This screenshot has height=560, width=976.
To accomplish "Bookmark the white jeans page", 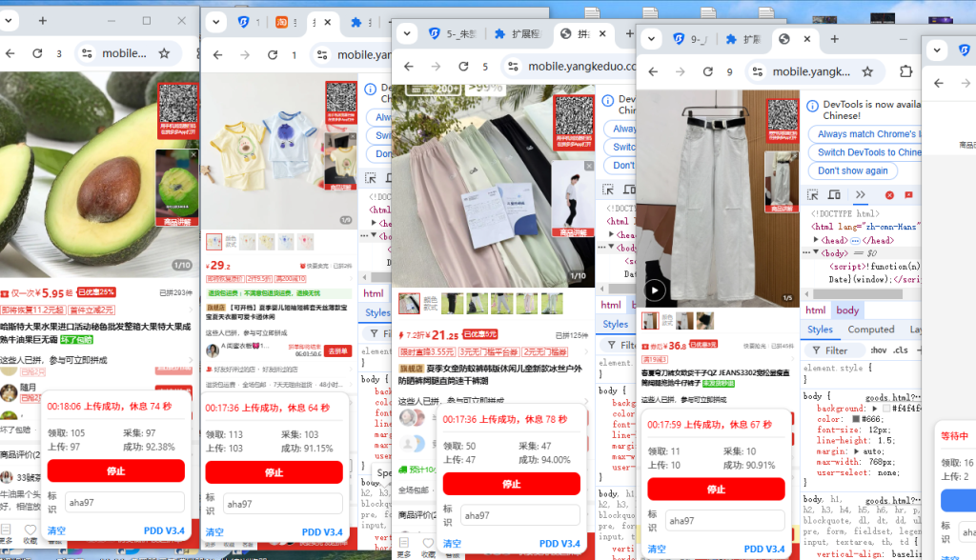I will [867, 71].
